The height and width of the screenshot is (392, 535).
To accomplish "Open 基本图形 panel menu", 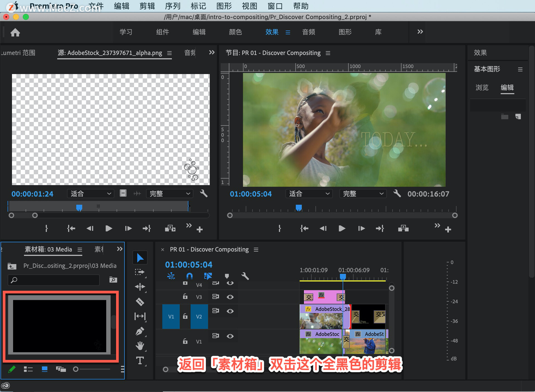I will (520, 69).
